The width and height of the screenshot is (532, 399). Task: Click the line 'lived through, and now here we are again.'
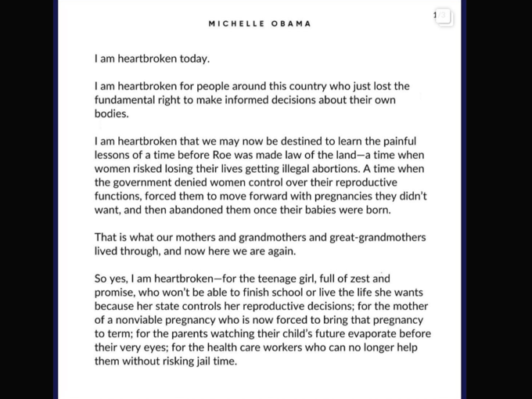coord(195,251)
